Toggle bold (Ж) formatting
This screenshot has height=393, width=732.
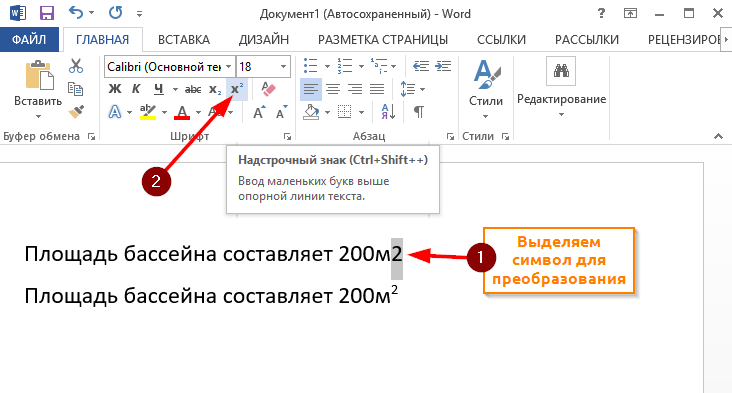[115, 89]
